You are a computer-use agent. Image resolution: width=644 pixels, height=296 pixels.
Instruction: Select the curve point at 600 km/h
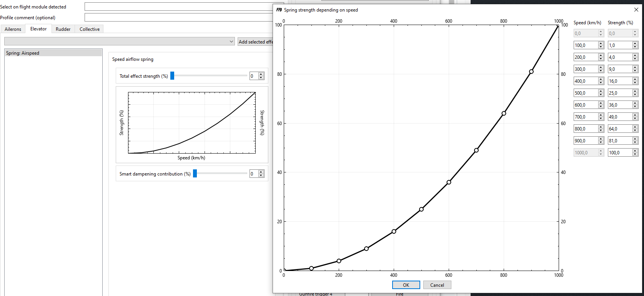click(449, 182)
